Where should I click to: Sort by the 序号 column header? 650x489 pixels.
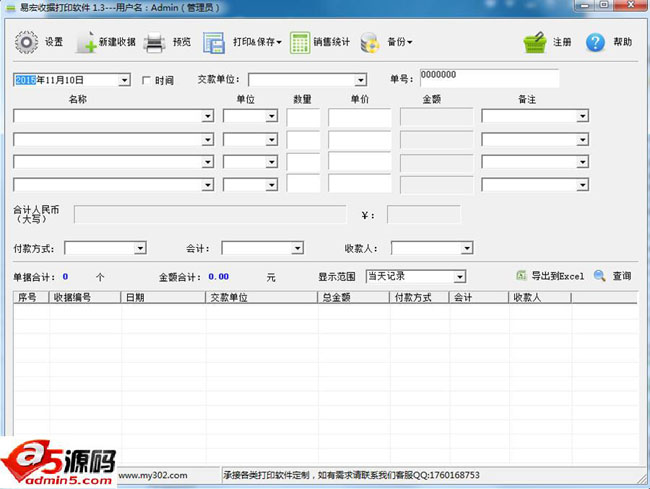pos(32,297)
